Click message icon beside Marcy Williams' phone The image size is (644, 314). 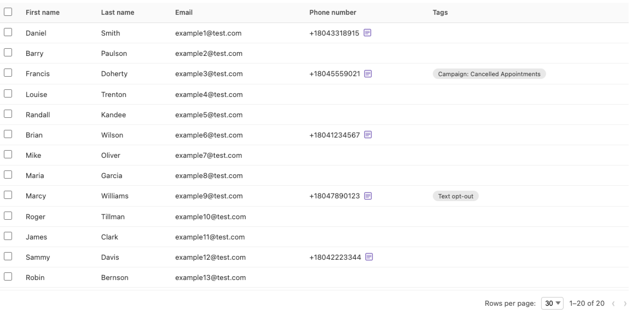pos(368,196)
